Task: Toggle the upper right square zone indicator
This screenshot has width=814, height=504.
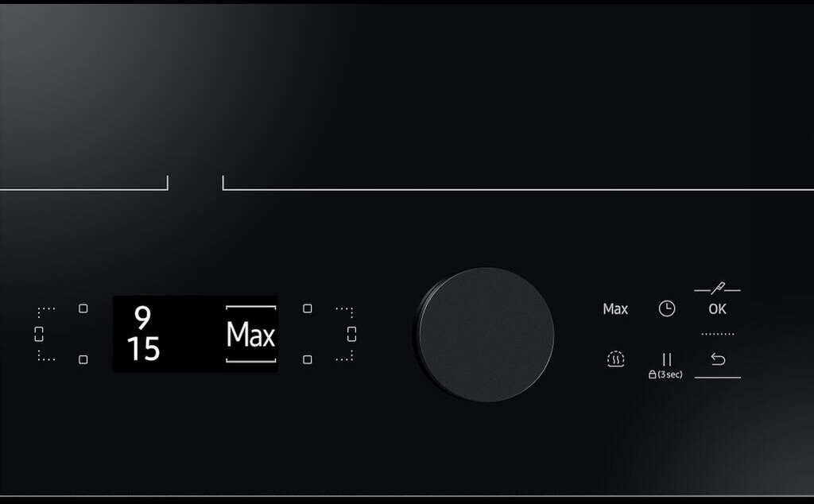Action: pyautogui.click(x=308, y=308)
